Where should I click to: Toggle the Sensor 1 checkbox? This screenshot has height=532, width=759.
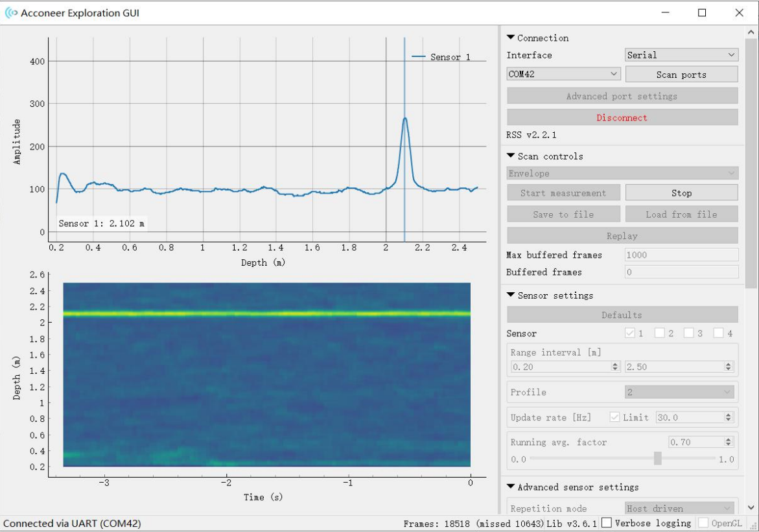click(x=630, y=332)
